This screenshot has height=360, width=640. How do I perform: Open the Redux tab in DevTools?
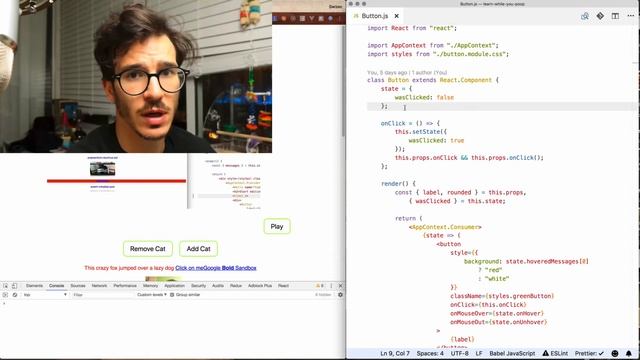coord(236,286)
